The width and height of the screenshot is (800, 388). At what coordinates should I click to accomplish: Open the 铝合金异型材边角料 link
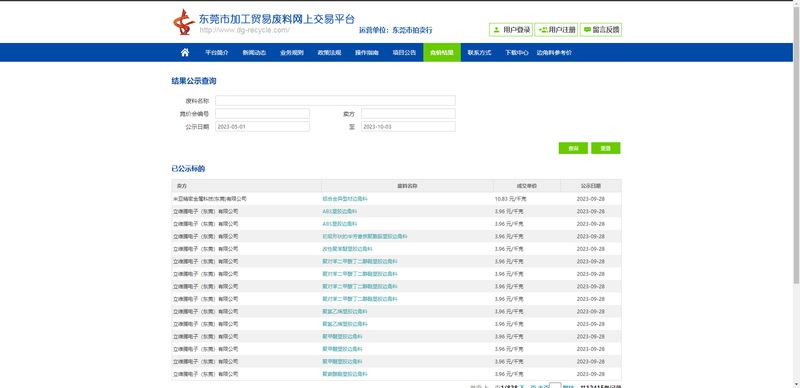click(x=345, y=199)
